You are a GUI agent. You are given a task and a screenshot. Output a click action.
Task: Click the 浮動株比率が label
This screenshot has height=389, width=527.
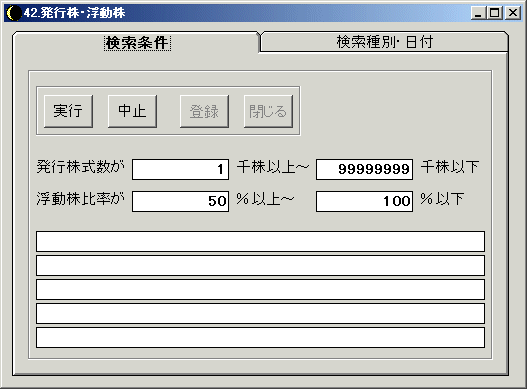[80, 199]
